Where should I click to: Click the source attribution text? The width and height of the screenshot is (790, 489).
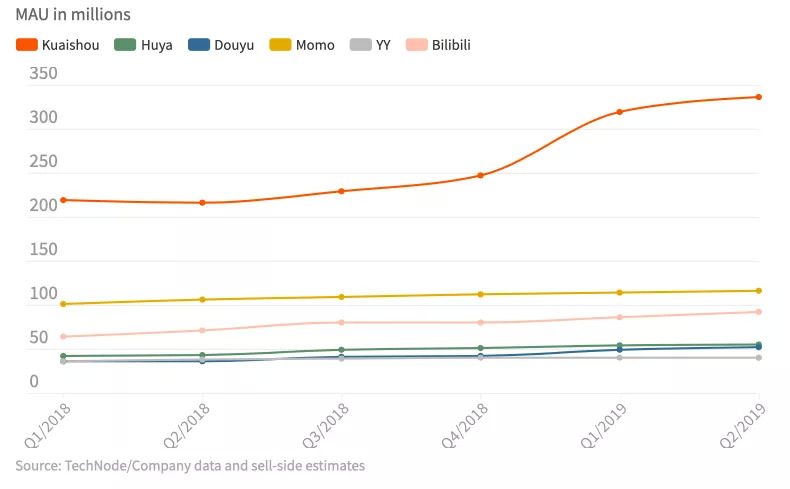[x=190, y=466]
